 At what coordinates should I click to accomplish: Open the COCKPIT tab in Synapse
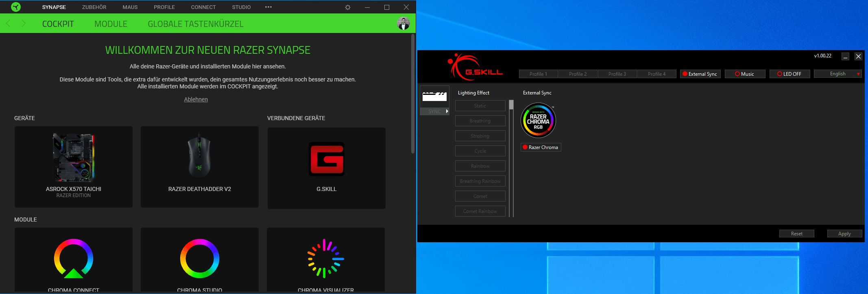click(x=58, y=24)
